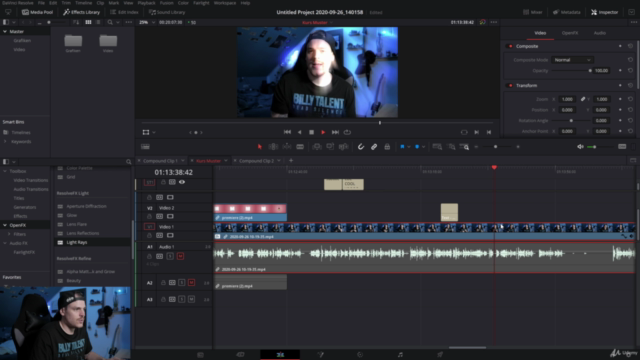Image resolution: width=640 pixels, height=360 pixels.
Task: Open the Mixer panel
Action: click(x=533, y=12)
